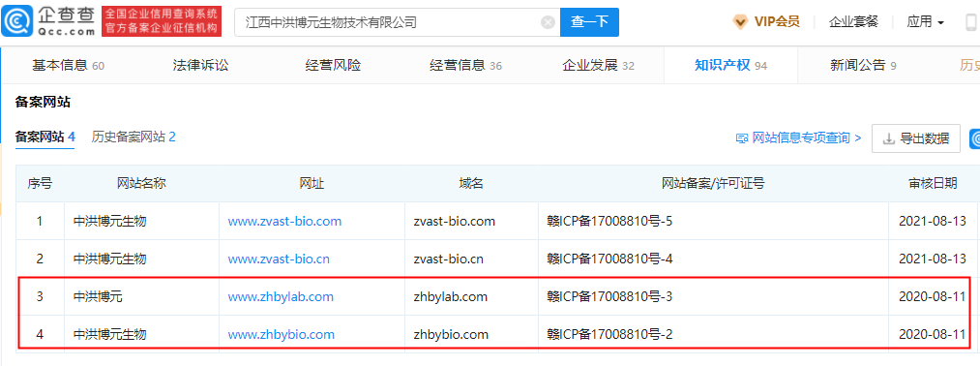Click the 导出数据 export button
Image resolution: width=980 pixels, height=366 pixels.
click(915, 138)
